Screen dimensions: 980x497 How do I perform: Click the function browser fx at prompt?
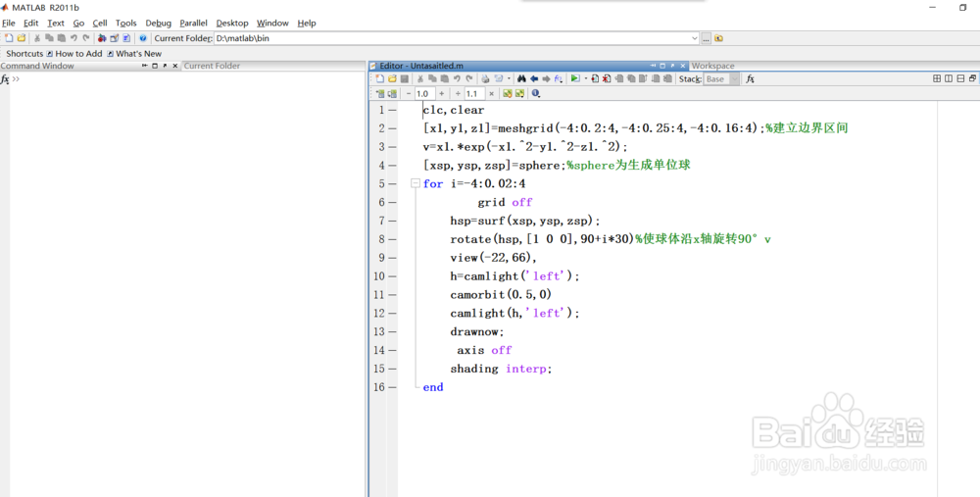point(4,78)
